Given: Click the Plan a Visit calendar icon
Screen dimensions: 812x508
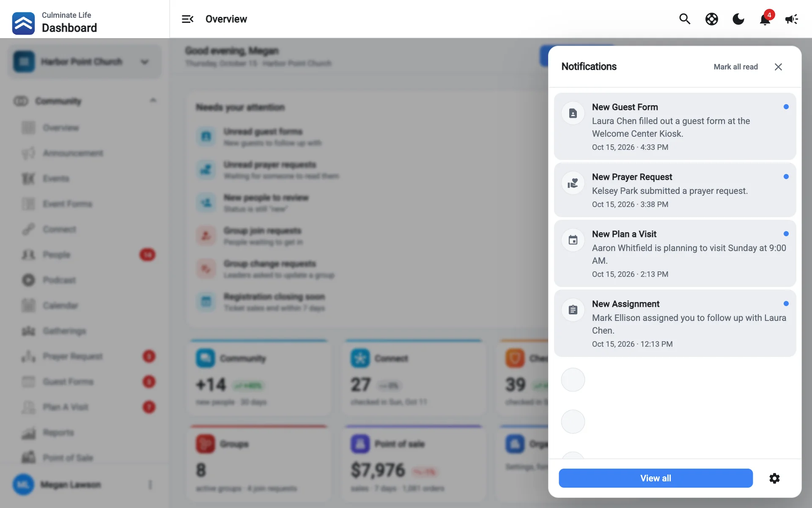Looking at the screenshot, I should point(573,240).
